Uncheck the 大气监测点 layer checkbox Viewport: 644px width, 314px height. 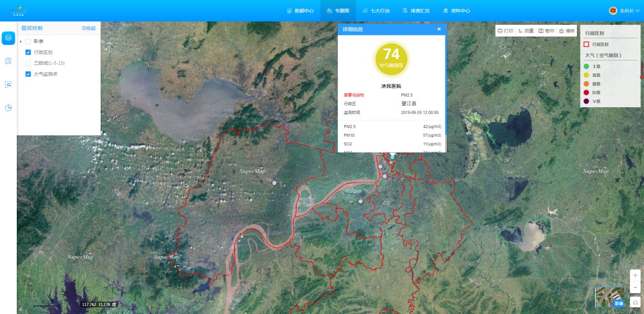[x=28, y=74]
